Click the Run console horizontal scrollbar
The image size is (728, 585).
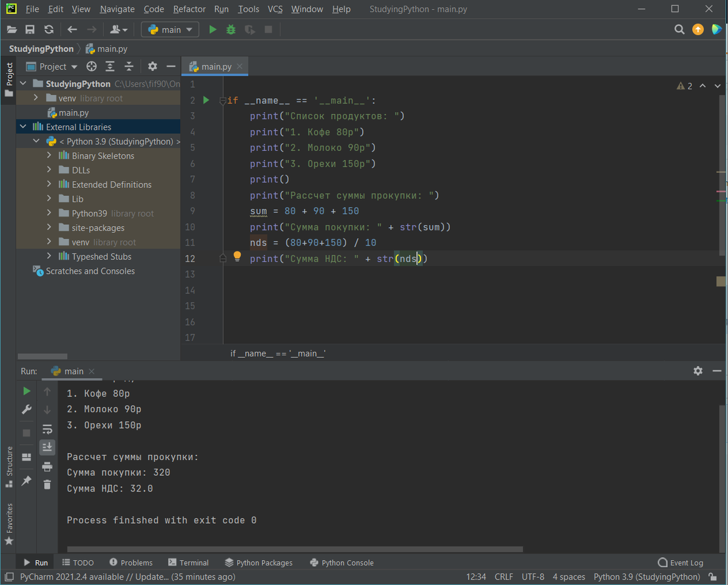295,550
